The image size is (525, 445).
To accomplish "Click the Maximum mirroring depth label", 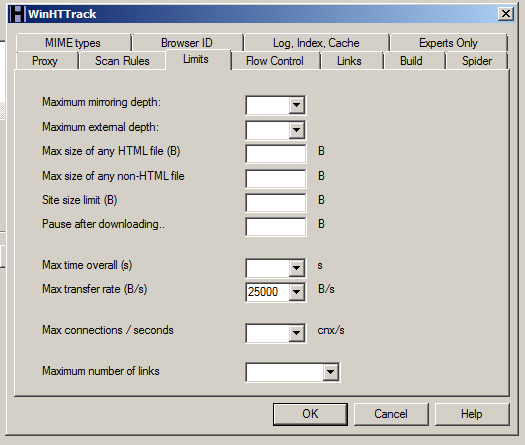I will 101,102.
